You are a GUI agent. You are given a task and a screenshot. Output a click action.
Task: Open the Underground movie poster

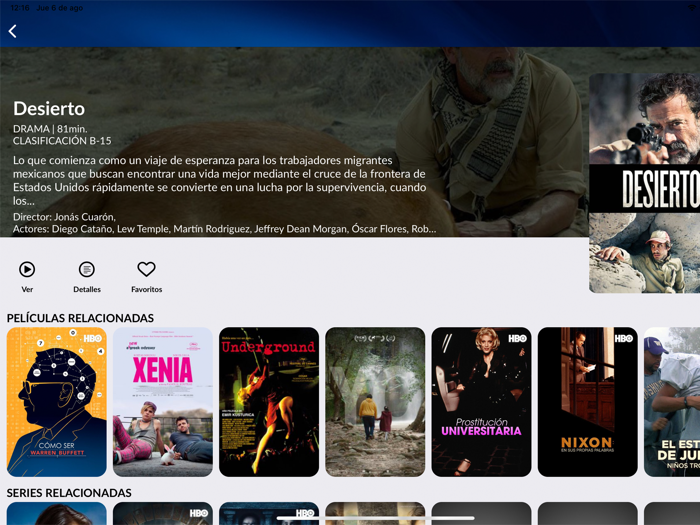coord(269,402)
